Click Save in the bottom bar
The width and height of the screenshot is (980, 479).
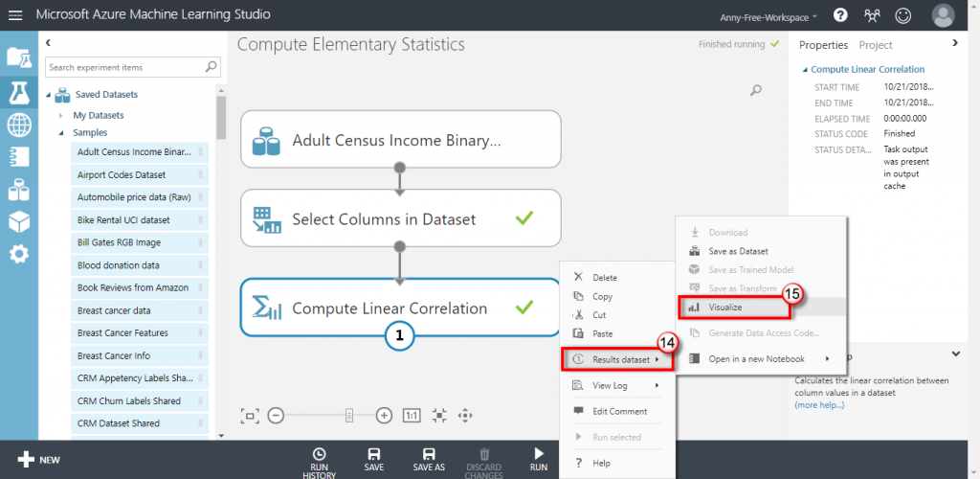(x=374, y=460)
